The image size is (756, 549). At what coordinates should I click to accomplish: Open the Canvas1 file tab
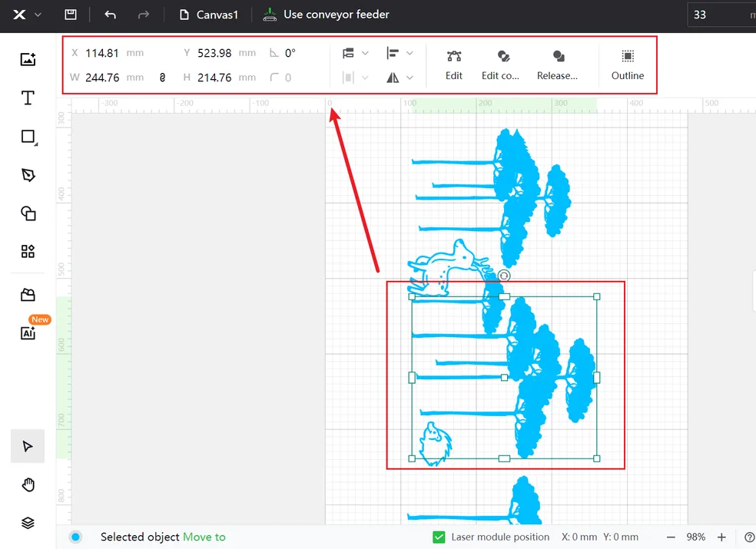coord(209,15)
